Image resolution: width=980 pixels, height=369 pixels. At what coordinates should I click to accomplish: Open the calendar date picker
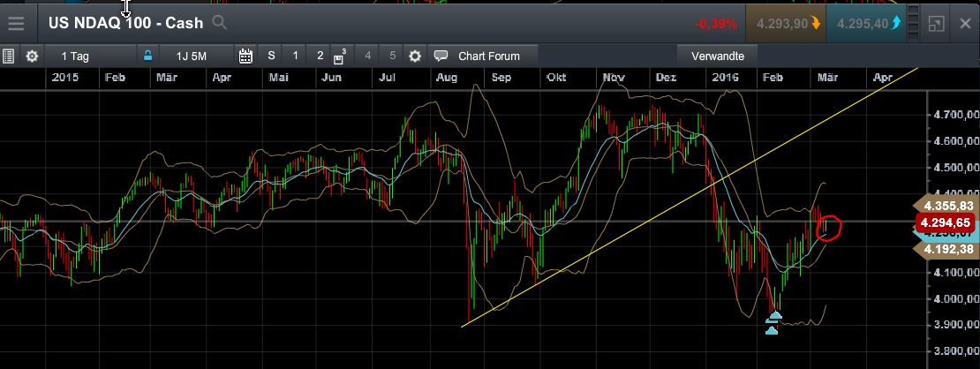pyautogui.click(x=245, y=56)
